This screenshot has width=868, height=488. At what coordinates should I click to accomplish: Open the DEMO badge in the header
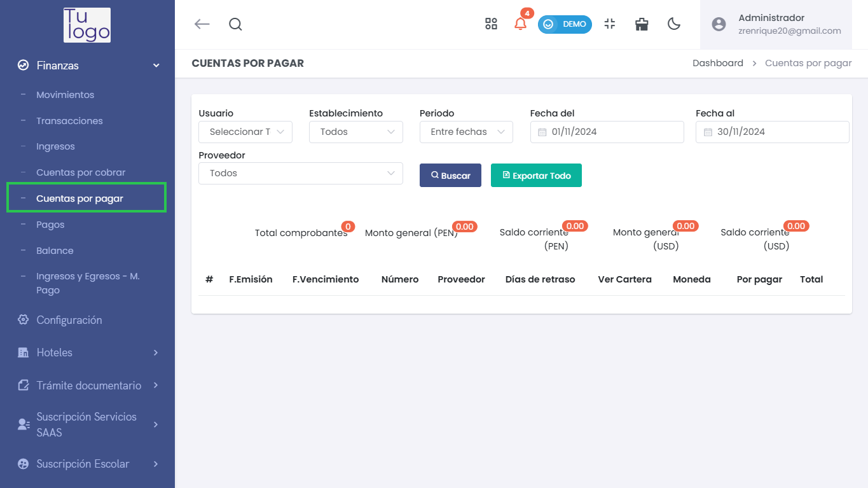(564, 24)
